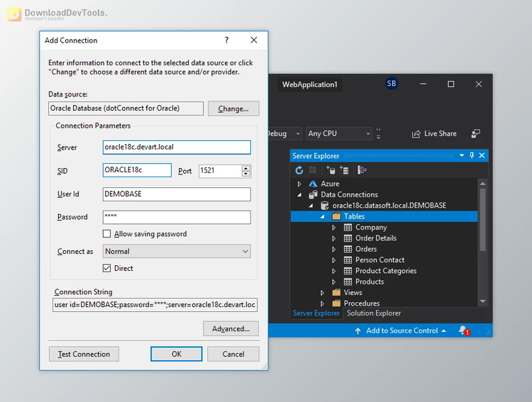
Task: Click the Password input field
Action: pos(177,218)
